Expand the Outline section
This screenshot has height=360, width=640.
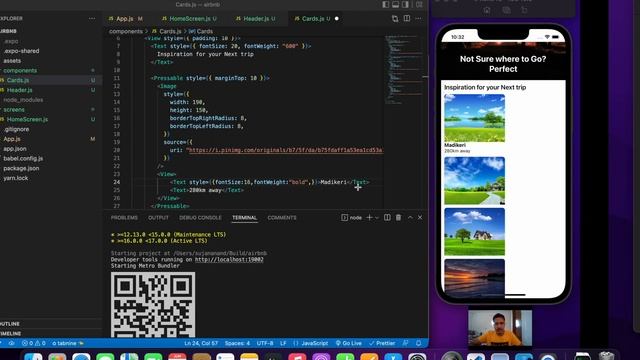[10, 324]
